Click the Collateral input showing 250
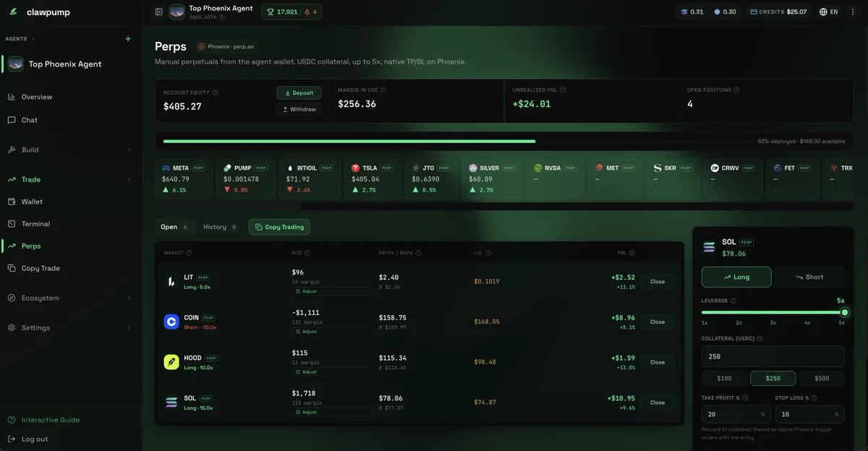This screenshot has height=451, width=868. tap(773, 356)
